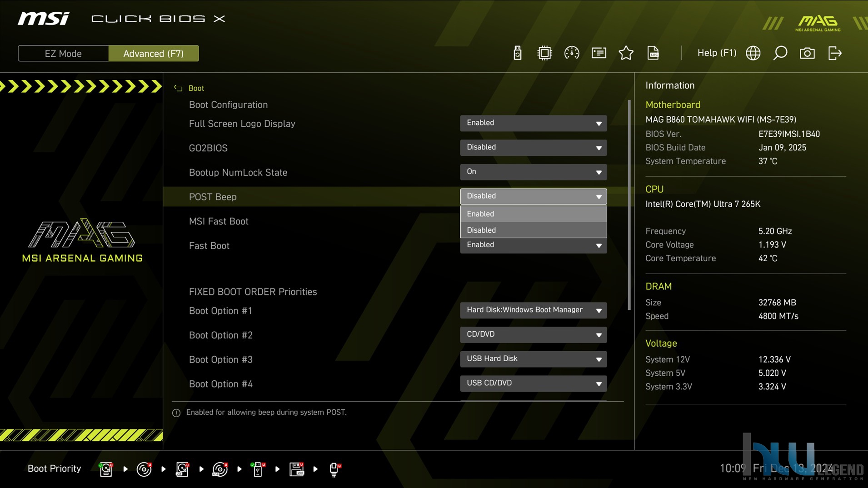Select the USB key boot priority icon

click(258, 469)
